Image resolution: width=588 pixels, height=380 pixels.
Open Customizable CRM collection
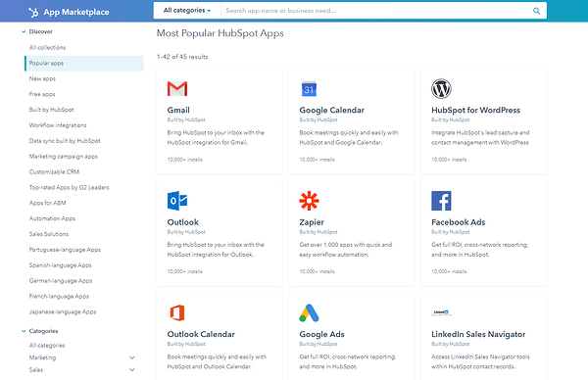[54, 172]
